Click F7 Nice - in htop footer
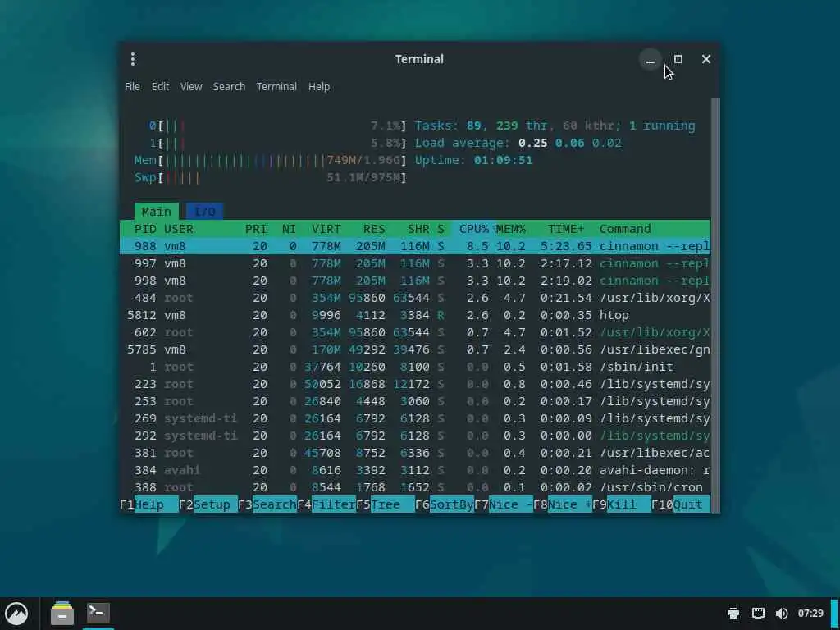840x630 pixels. point(504,504)
